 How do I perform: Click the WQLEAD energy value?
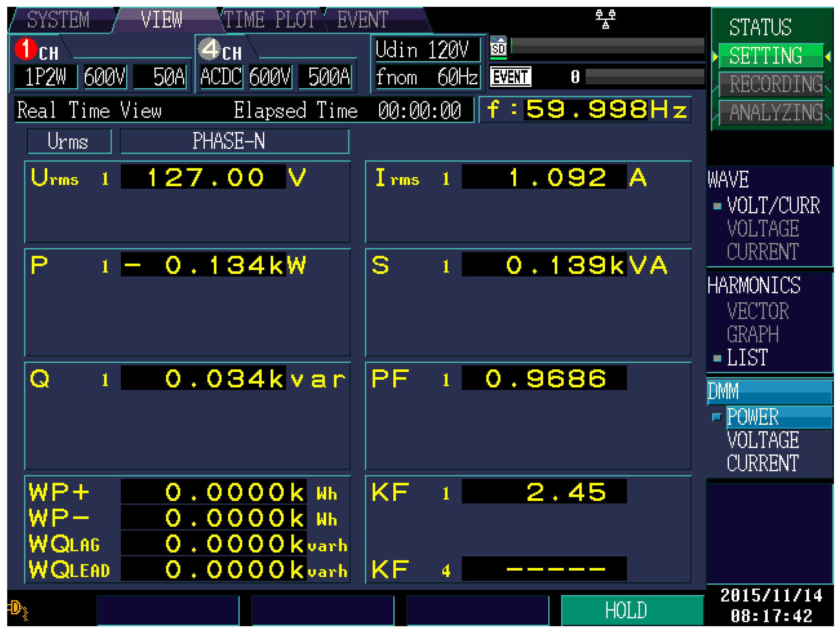pos(214,569)
